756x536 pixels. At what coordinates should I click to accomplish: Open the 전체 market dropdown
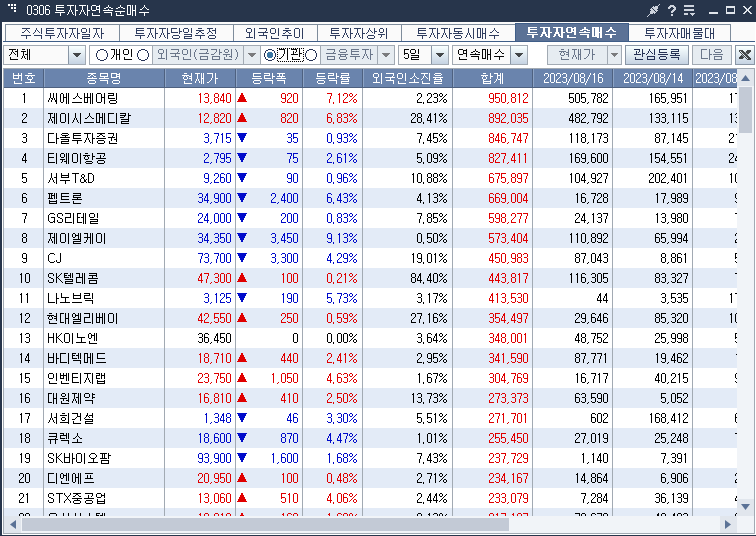(77, 55)
